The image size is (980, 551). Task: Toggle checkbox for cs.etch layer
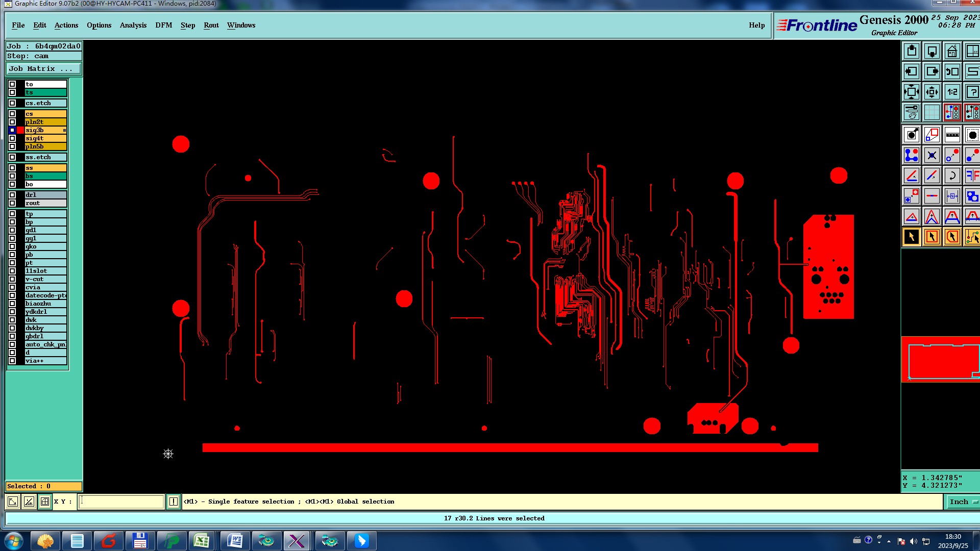coord(12,103)
